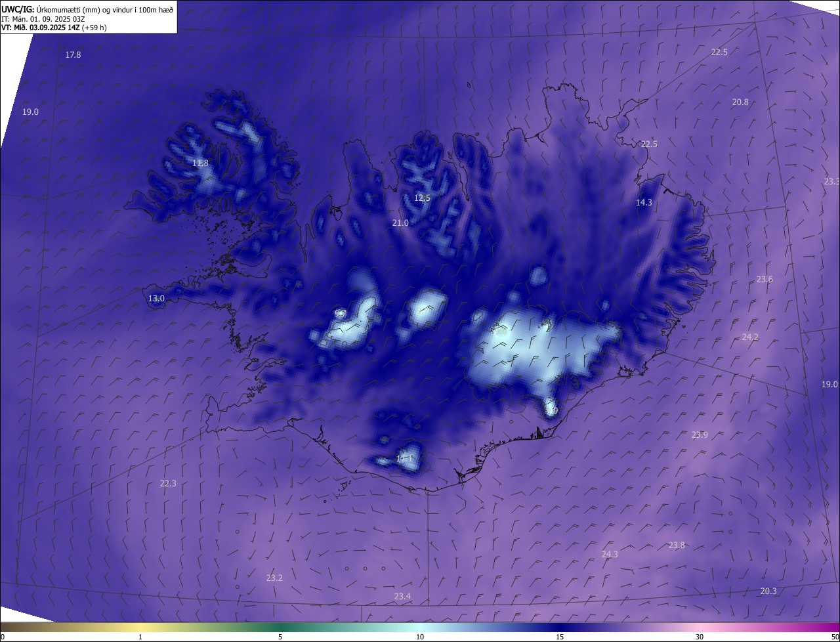Click the map value 23.8
840x642 pixels.
[677, 546]
